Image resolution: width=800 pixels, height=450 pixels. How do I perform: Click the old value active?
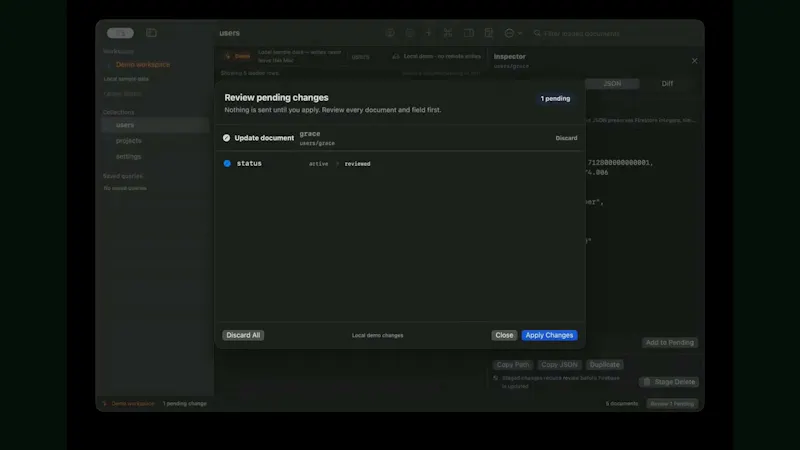[x=318, y=164]
